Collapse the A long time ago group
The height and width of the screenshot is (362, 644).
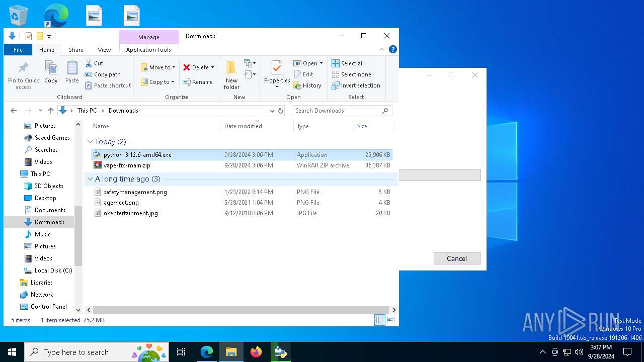pyautogui.click(x=91, y=179)
